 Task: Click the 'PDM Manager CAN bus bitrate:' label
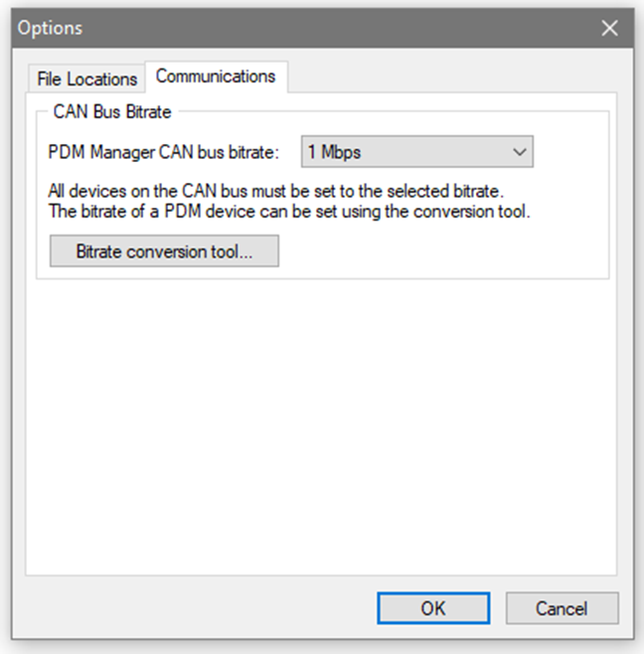pos(164,152)
